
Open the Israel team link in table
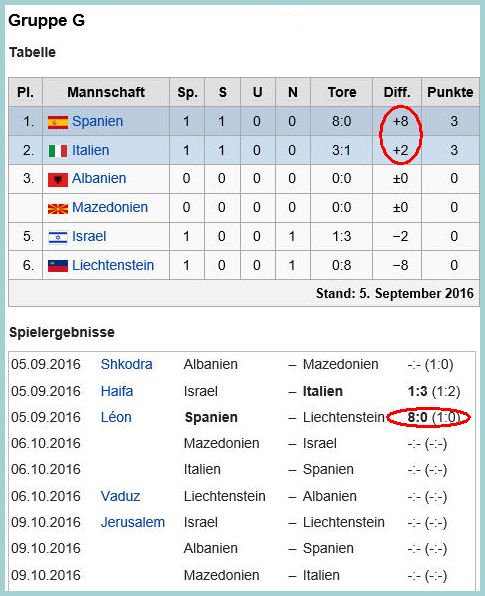coord(89,236)
